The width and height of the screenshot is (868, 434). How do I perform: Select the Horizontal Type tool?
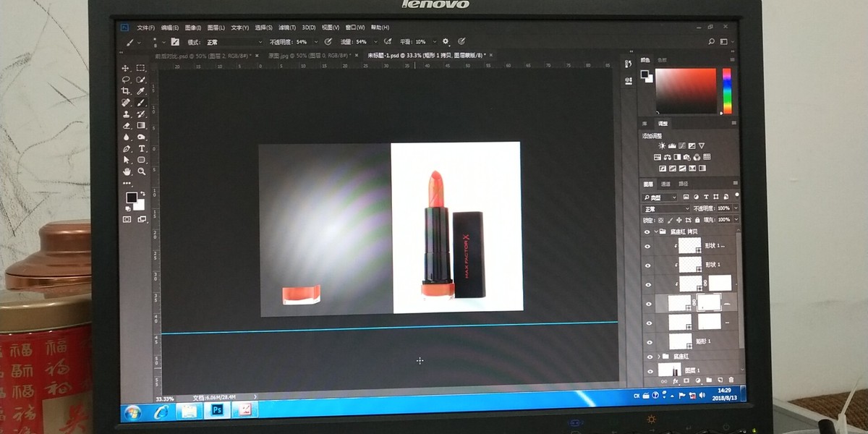[141, 148]
